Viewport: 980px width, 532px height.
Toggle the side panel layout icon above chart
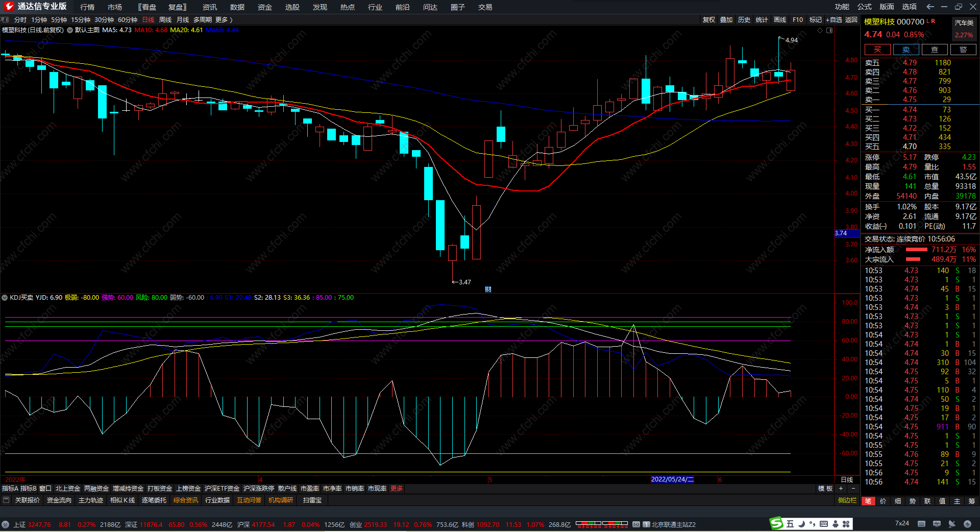(x=829, y=30)
